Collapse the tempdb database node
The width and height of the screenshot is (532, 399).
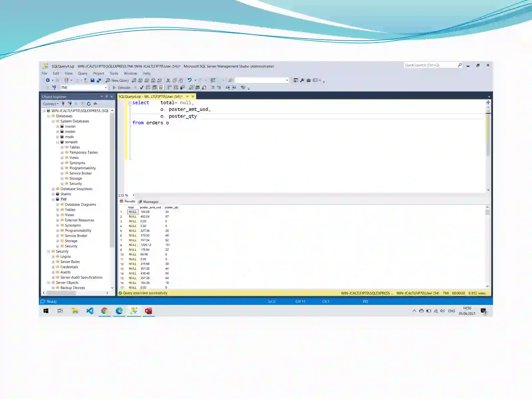(58, 142)
